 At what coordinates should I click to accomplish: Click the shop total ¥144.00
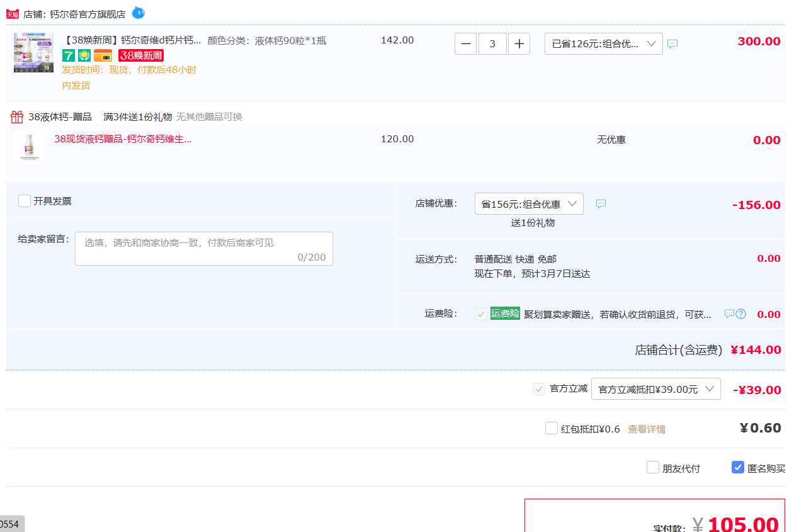tap(756, 350)
